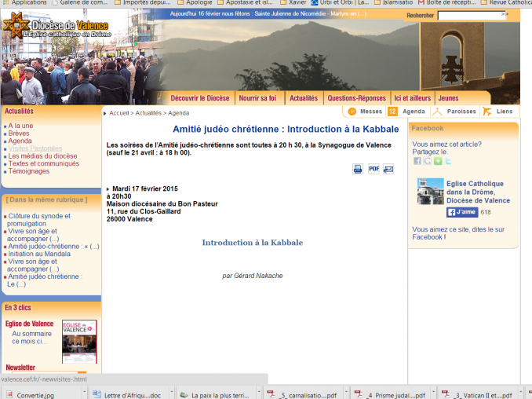The image size is (532, 399).
Task: Click the Mardi 17 février 2015 date
Action: point(145,189)
